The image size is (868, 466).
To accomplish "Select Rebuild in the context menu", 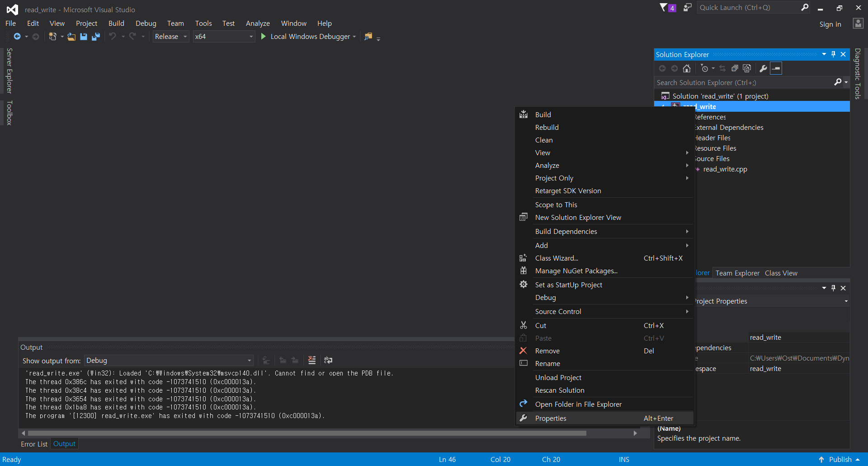I will click(x=547, y=128).
